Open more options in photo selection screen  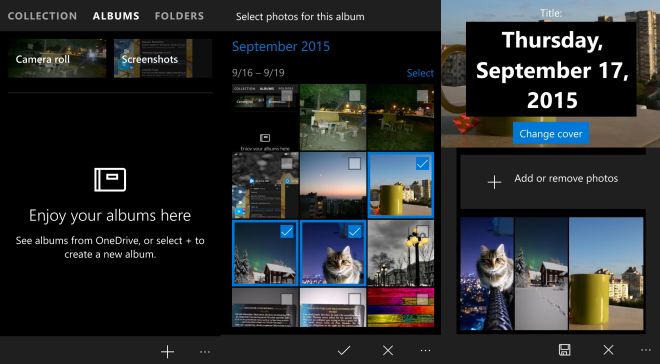pos(426,350)
